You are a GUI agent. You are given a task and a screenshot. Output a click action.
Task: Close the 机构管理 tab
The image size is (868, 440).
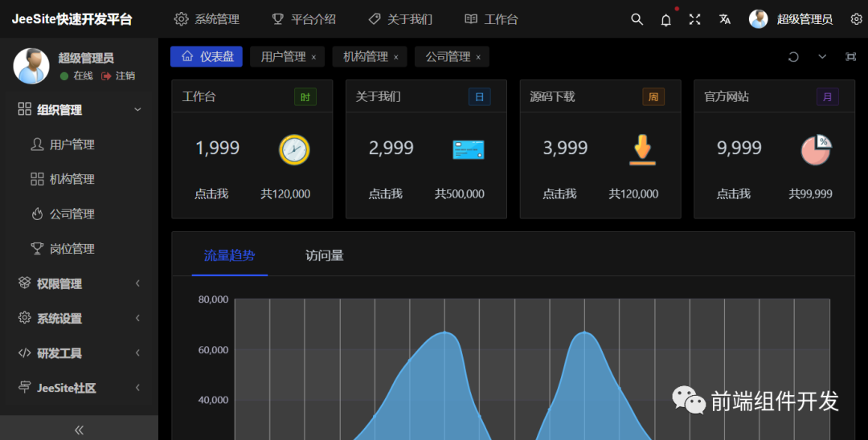pos(395,58)
